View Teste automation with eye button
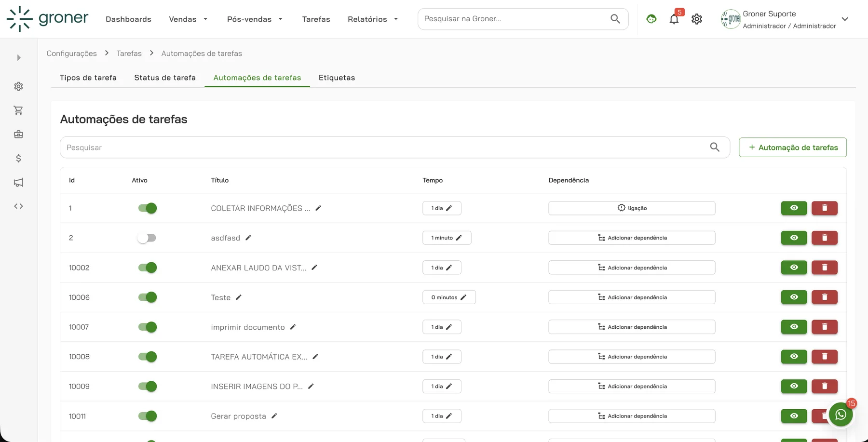The image size is (868, 442). [794, 297]
